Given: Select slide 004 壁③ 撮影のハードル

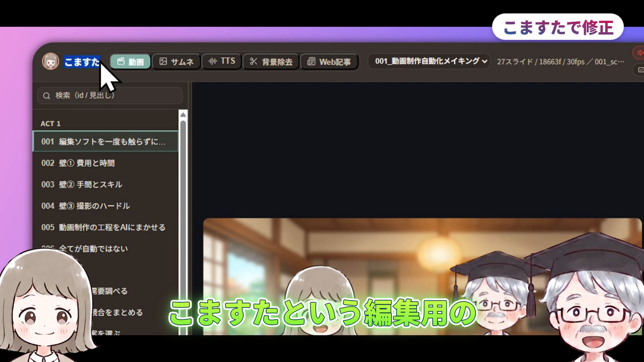Looking at the screenshot, I should tap(106, 206).
